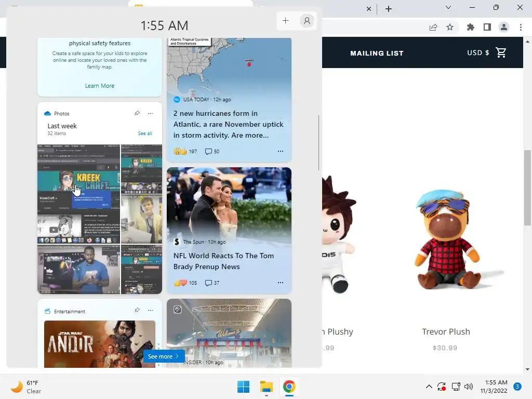
Task: Open File Explorer from the taskbar
Action: tap(267, 387)
